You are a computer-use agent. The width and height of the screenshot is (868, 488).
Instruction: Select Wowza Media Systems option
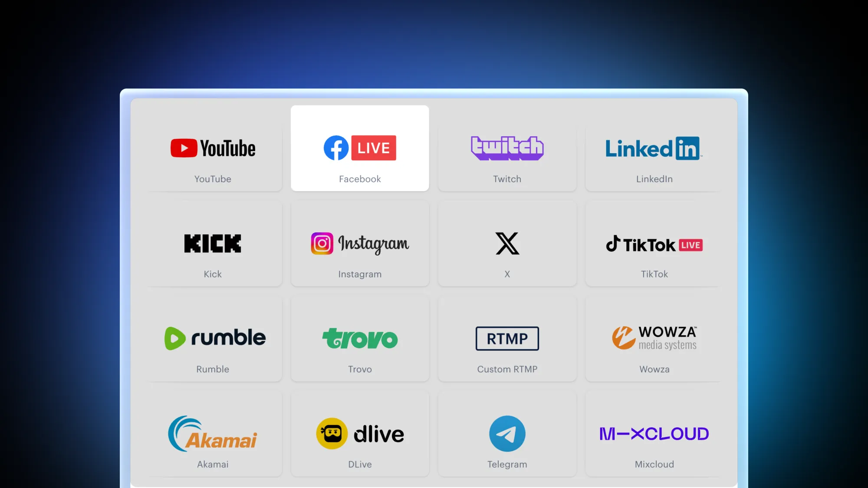click(654, 338)
